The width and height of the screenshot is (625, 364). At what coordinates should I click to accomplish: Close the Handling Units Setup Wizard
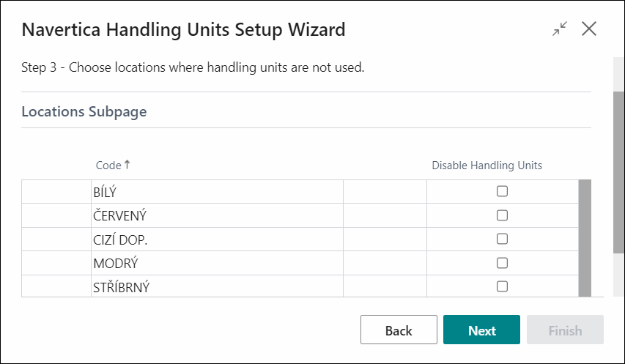point(588,29)
